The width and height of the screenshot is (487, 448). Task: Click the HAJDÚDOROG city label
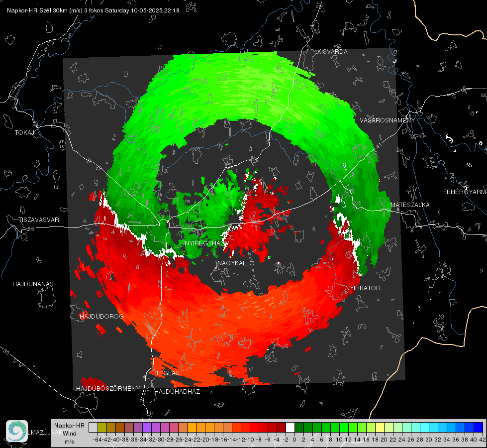click(101, 316)
